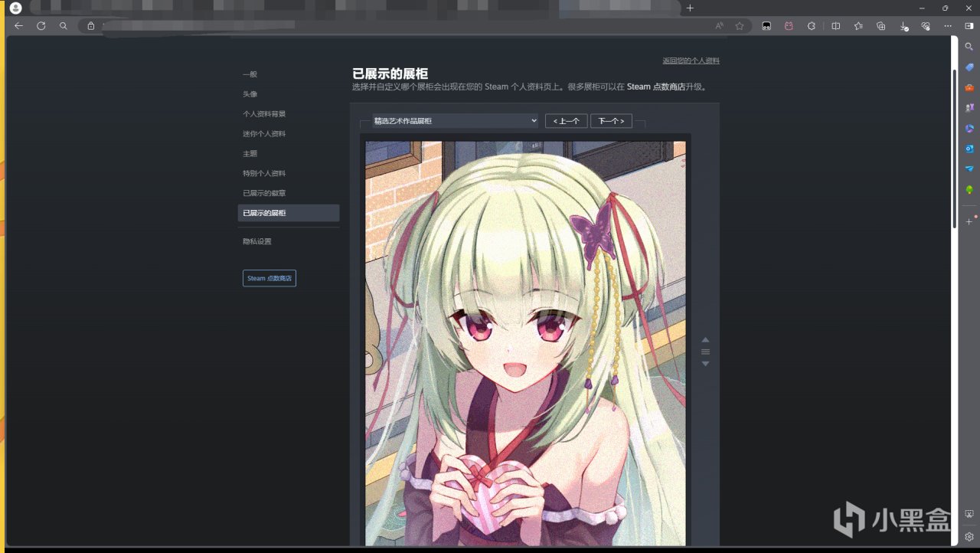Select the 已展示的展柜 section
The image size is (980, 553).
tap(289, 213)
